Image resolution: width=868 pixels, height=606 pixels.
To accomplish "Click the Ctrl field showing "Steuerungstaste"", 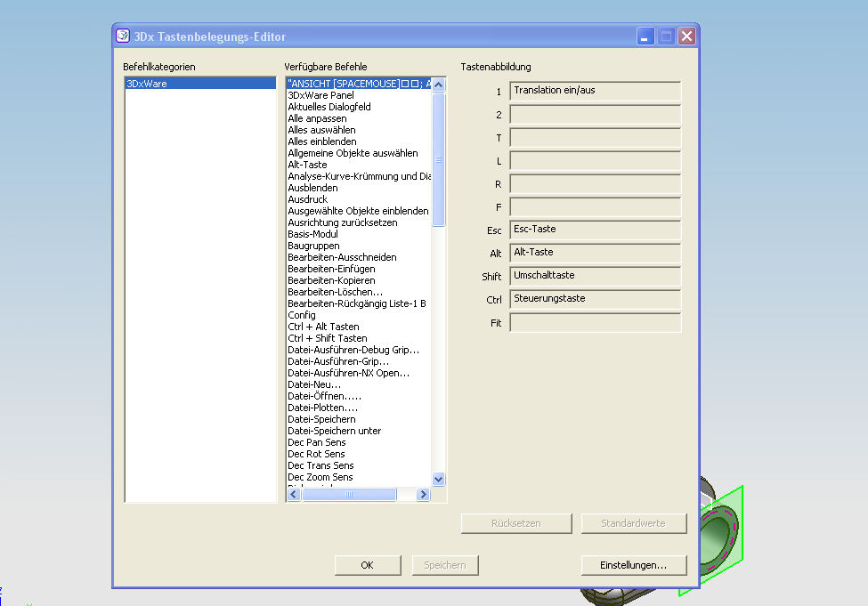I will pos(595,299).
